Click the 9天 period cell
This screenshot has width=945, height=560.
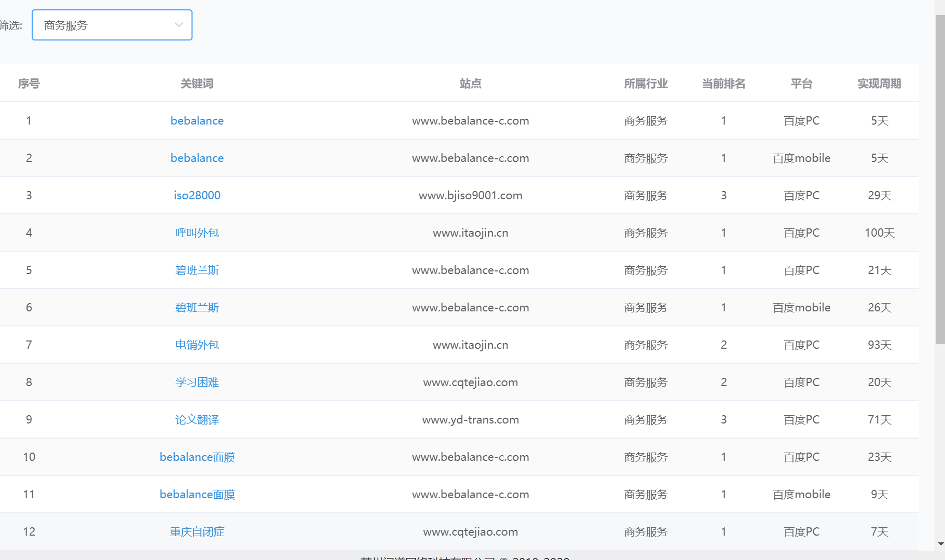coord(880,494)
